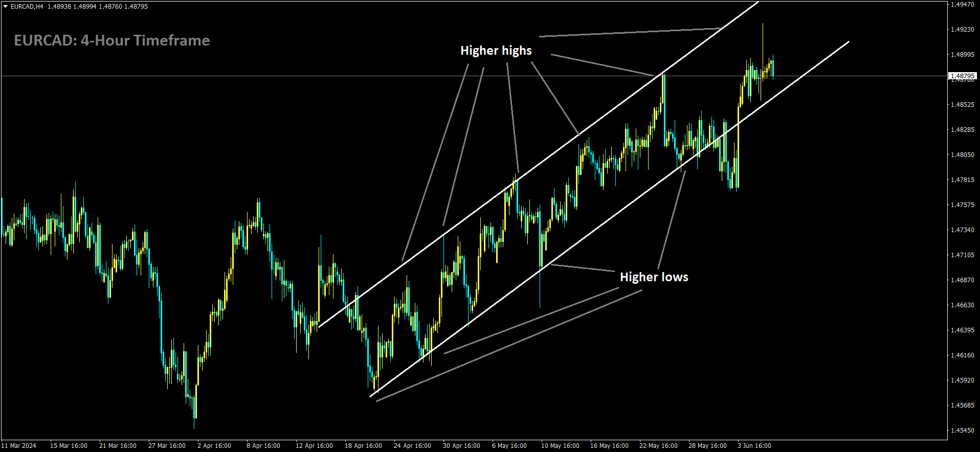The height and width of the screenshot is (452, 980).
Task: Click the '21 Mar 16:00' date label
Action: (118, 446)
